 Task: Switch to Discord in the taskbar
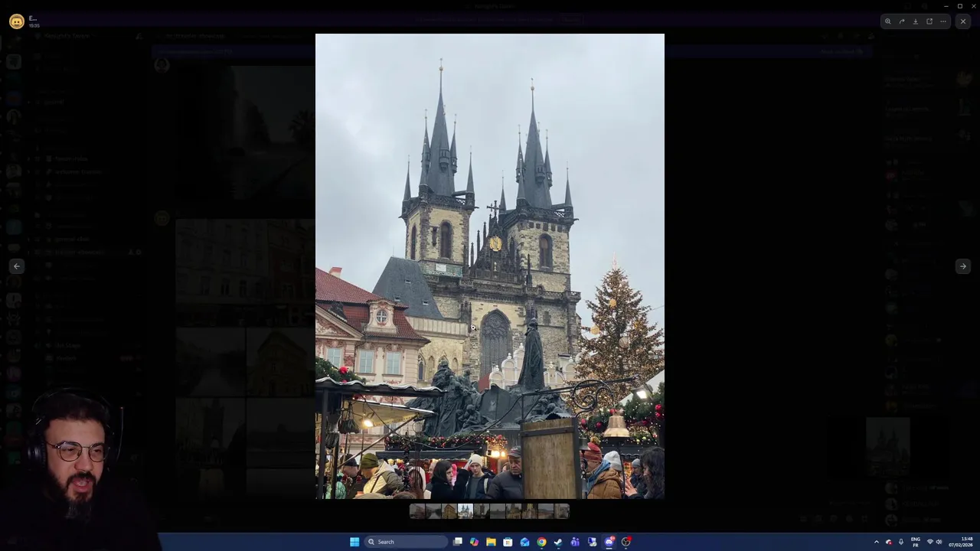click(609, 542)
